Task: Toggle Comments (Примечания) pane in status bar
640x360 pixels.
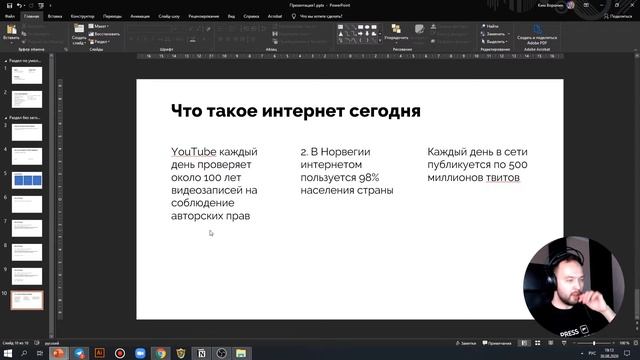Action: point(497,343)
